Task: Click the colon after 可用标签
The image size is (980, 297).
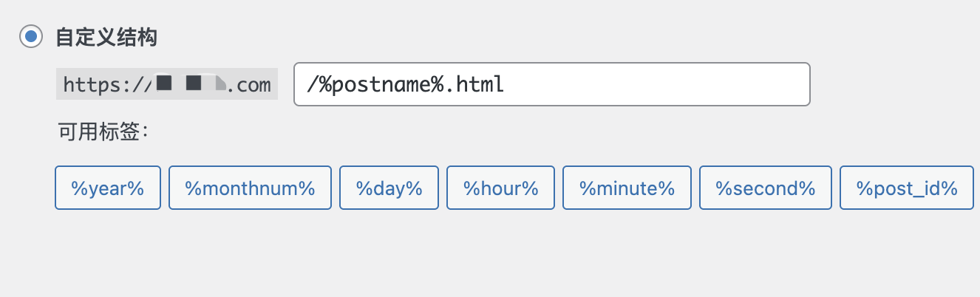Action: point(145,133)
